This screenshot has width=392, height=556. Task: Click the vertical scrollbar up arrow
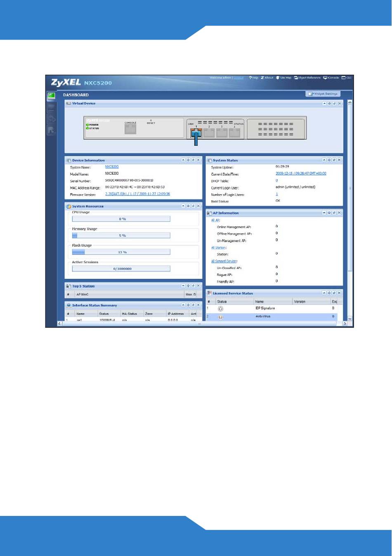[350, 102]
